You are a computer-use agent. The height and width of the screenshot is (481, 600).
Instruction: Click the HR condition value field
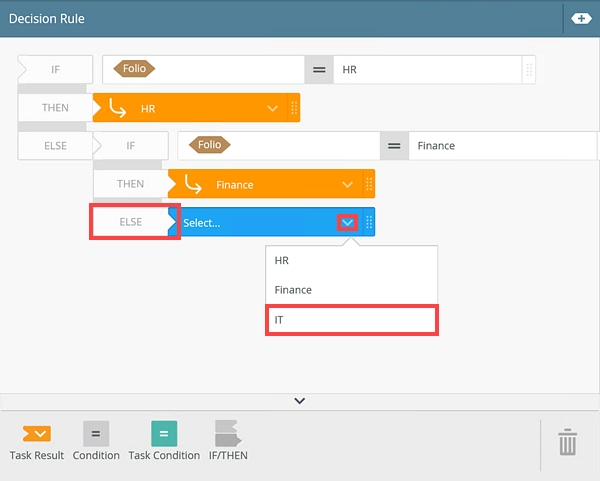point(427,70)
